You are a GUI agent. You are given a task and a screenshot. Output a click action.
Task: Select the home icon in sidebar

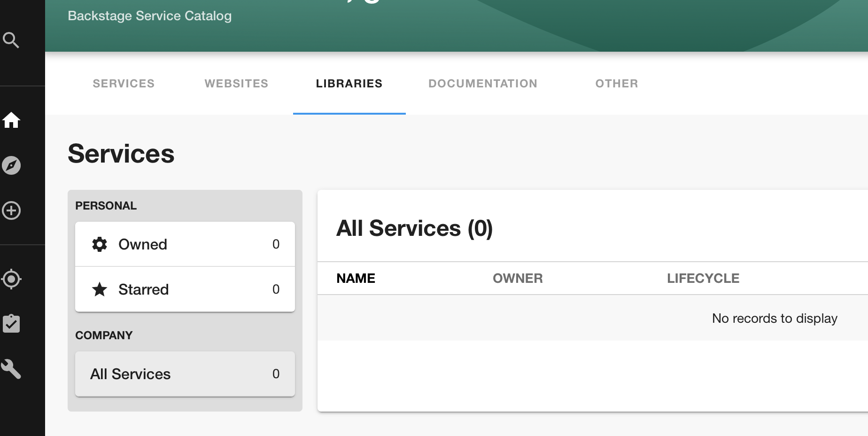[11, 121]
